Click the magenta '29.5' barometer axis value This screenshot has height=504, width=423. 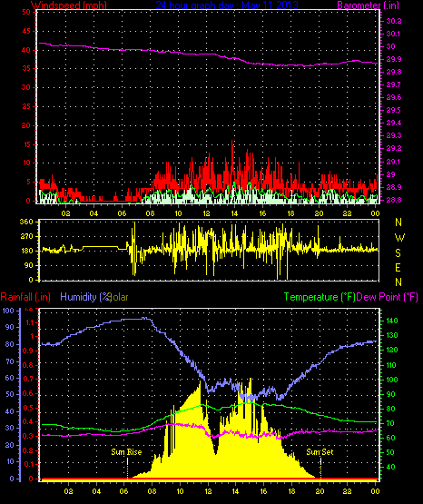point(394,110)
